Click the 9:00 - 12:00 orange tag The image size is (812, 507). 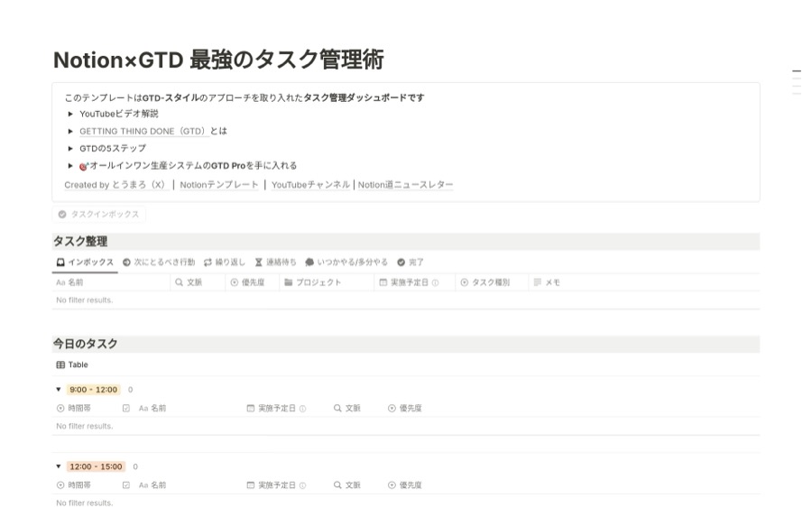93,390
